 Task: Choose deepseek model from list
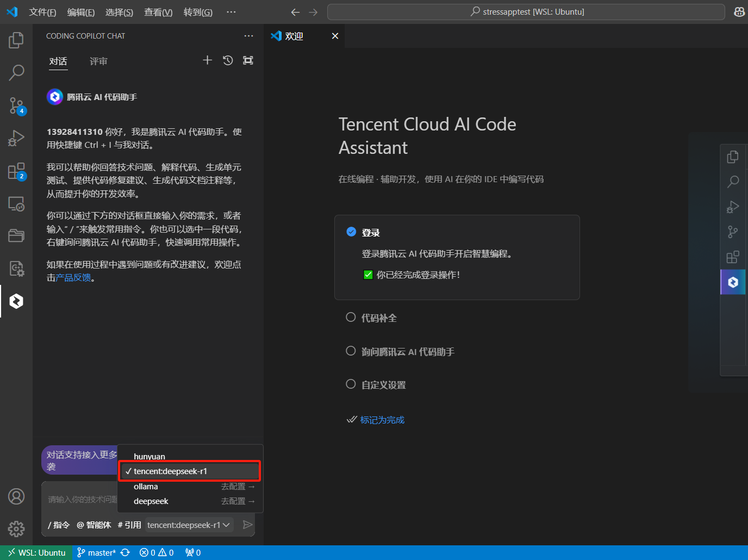(x=151, y=501)
